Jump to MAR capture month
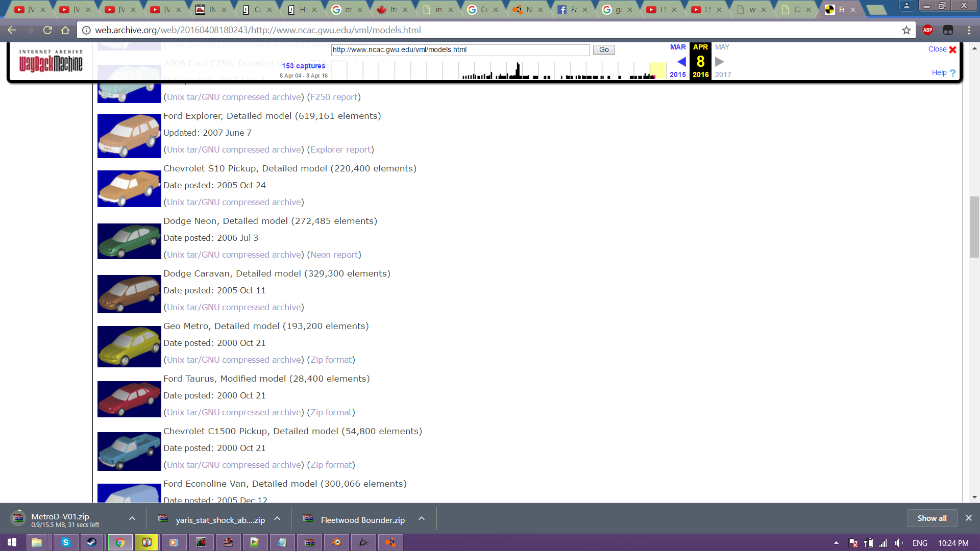980x551 pixels. pos(678,47)
